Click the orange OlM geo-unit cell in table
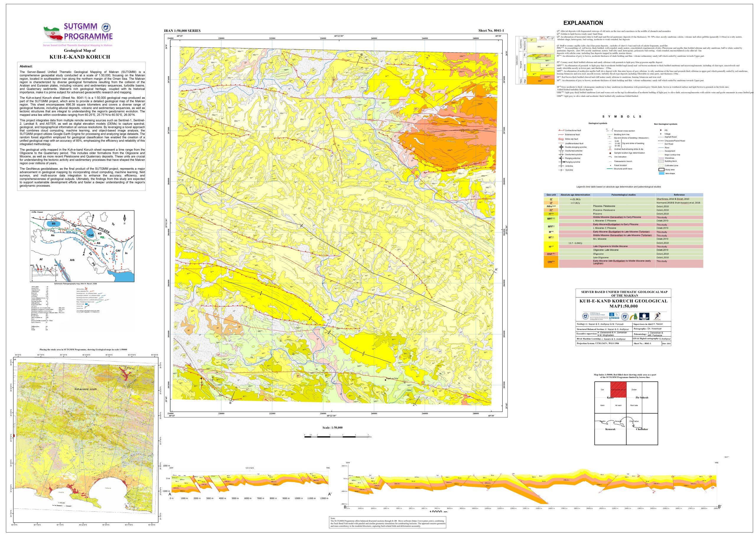The width and height of the screenshot is (756, 535). 551,262
